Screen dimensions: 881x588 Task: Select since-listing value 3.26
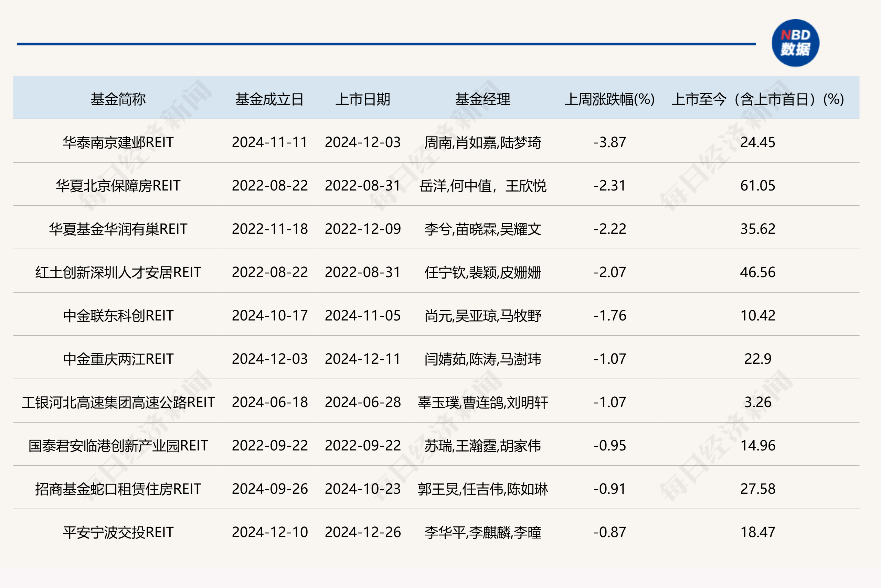point(757,402)
